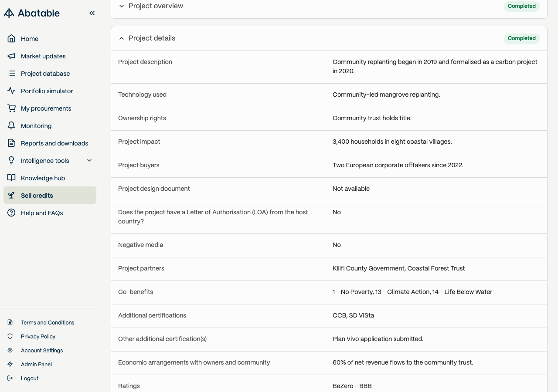Click the Knowledge hub book icon
Image resolution: width=558 pixels, height=392 pixels.
tap(12, 178)
